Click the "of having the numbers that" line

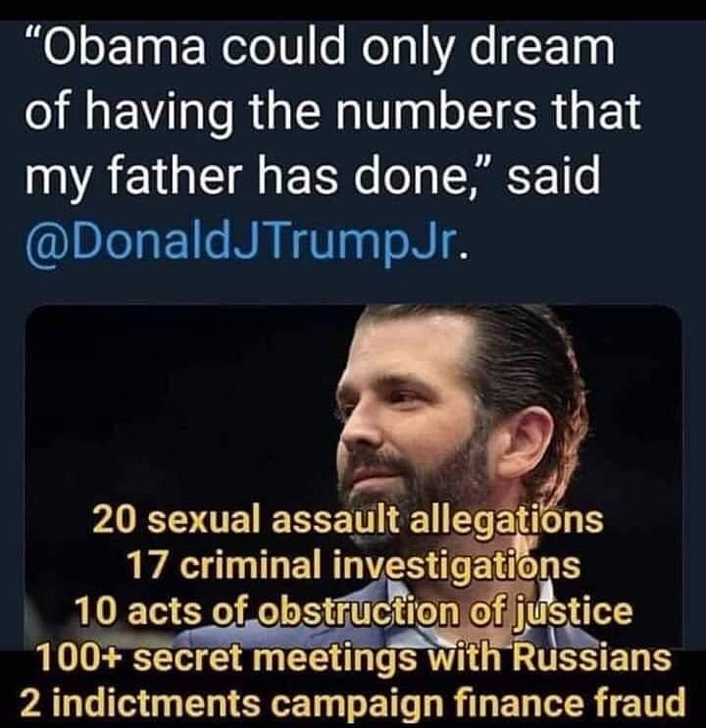(331, 114)
